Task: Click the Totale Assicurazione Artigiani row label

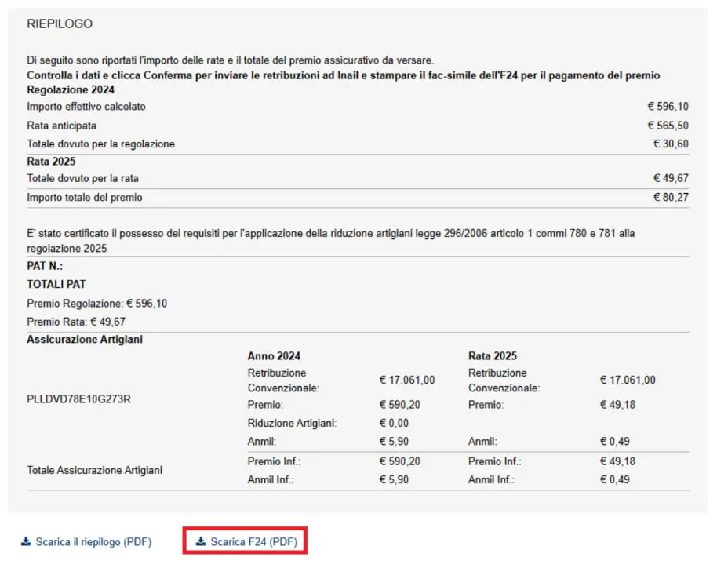Action: (x=95, y=470)
